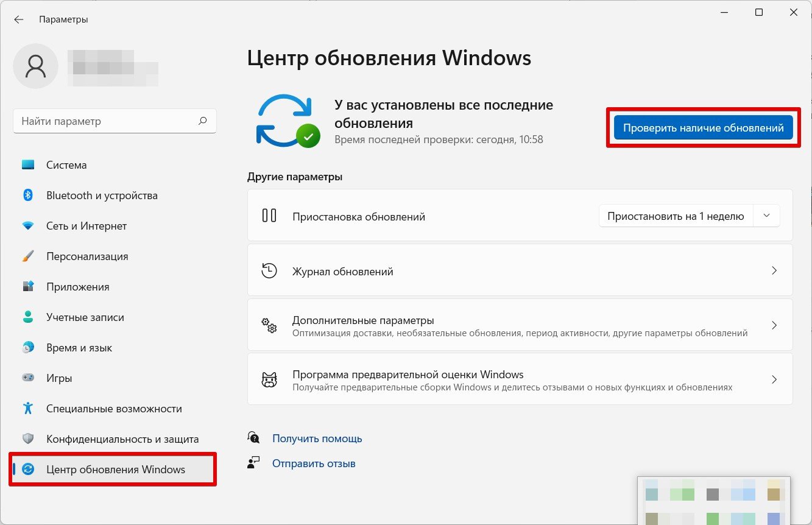This screenshot has width=812, height=525.
Task: Click the Приложения apps icon
Action: (28, 287)
